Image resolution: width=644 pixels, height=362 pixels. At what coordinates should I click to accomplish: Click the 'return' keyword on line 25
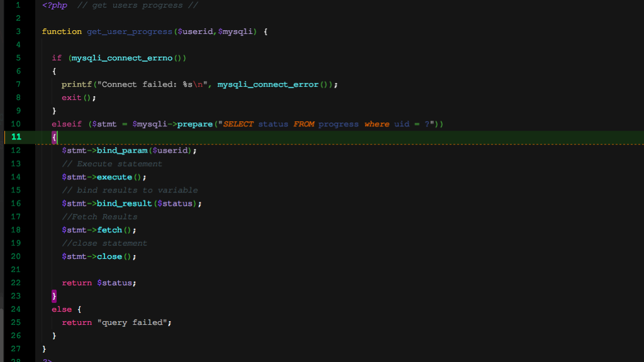[77, 322]
